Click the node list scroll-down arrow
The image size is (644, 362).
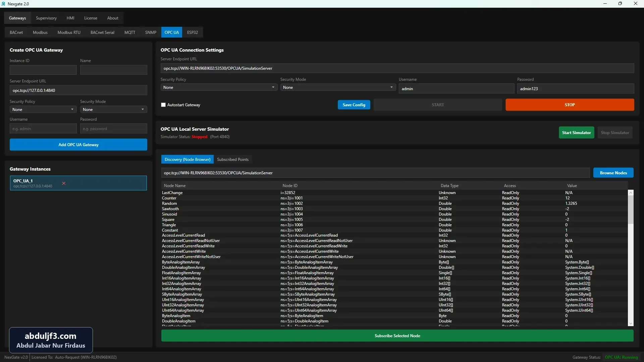click(631, 323)
